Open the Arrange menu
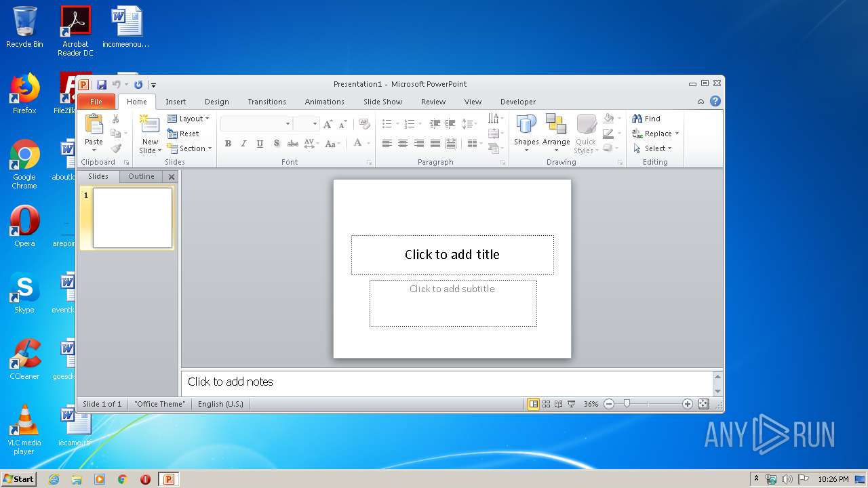Screen dimensions: 868x488 click(x=556, y=134)
